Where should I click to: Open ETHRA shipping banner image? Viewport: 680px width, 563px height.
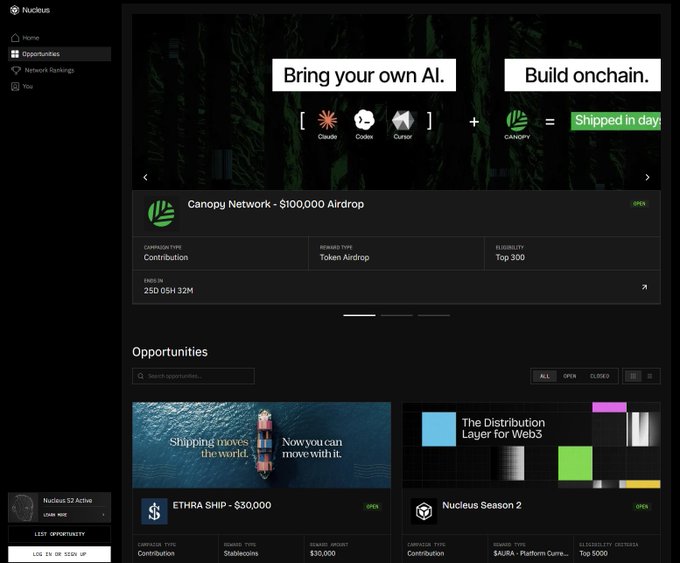click(262, 445)
